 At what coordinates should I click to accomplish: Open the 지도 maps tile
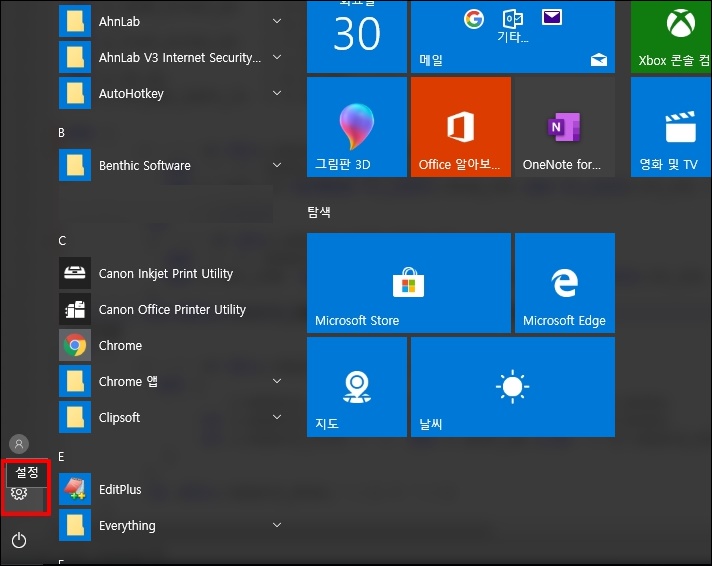point(357,387)
